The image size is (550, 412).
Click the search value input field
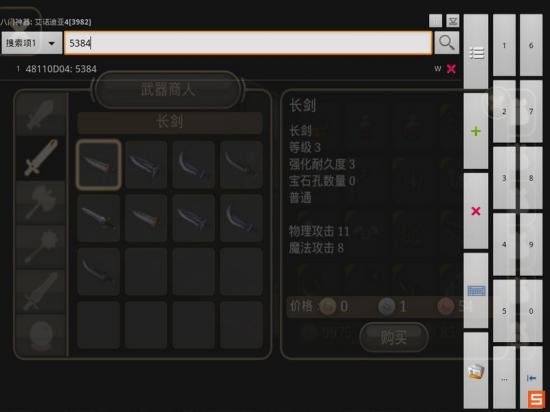(x=248, y=43)
